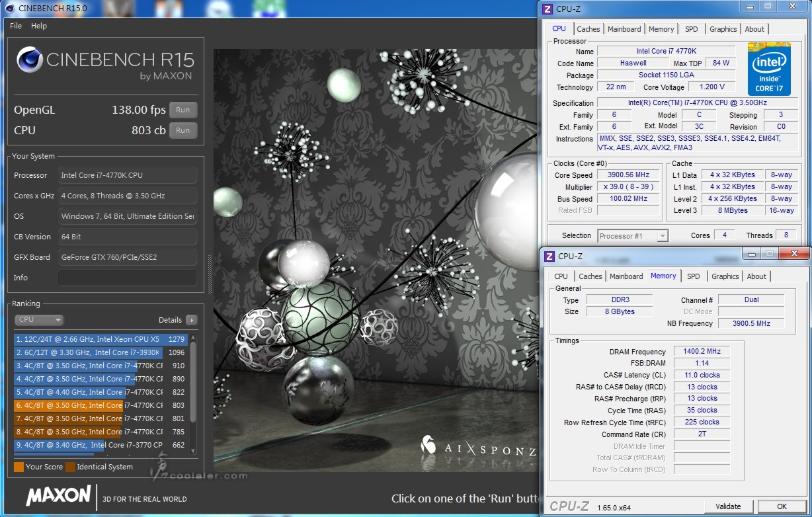Click the Channel # value "Dual"

[751, 299]
